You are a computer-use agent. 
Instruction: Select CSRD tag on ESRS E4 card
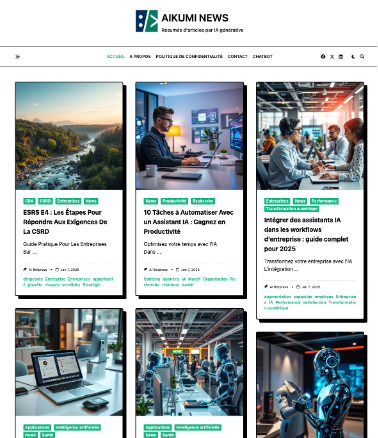[45, 201]
